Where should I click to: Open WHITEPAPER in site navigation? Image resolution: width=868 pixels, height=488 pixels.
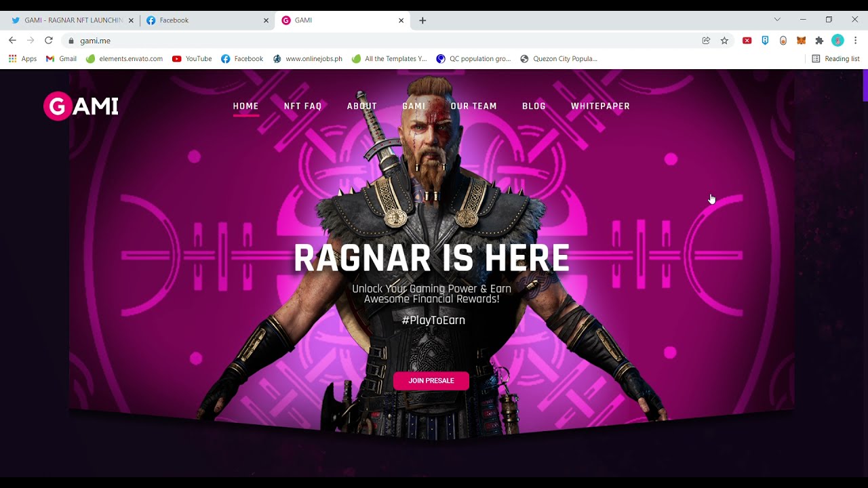(x=600, y=106)
